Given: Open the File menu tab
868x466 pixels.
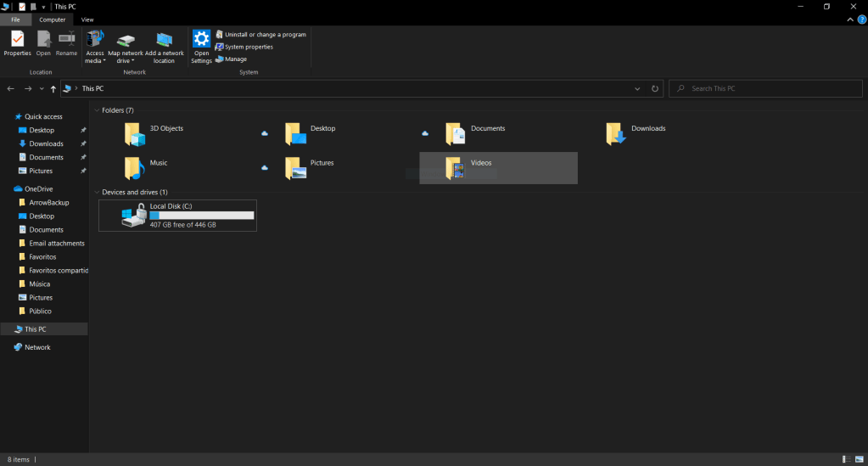Looking at the screenshot, I should pyautogui.click(x=15, y=20).
